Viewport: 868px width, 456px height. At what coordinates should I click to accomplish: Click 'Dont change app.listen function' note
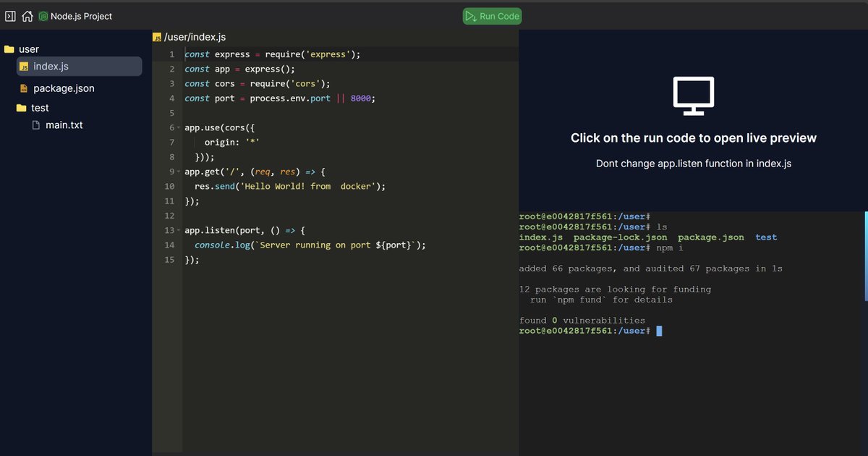click(x=694, y=164)
